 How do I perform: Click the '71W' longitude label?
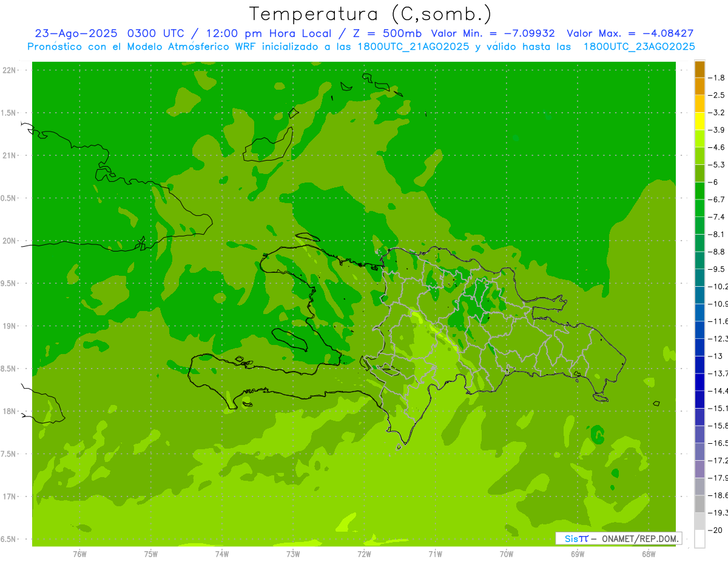[x=435, y=554]
